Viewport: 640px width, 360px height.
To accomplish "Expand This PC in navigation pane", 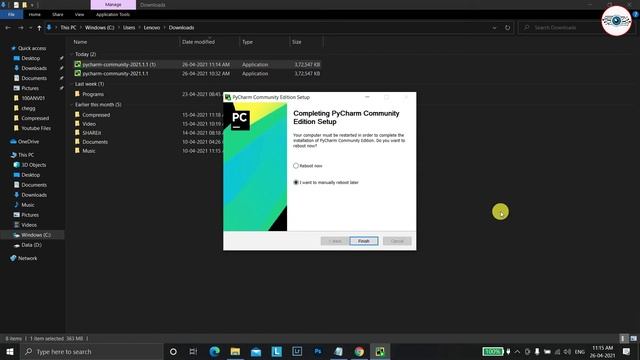I will click(x=26, y=155).
